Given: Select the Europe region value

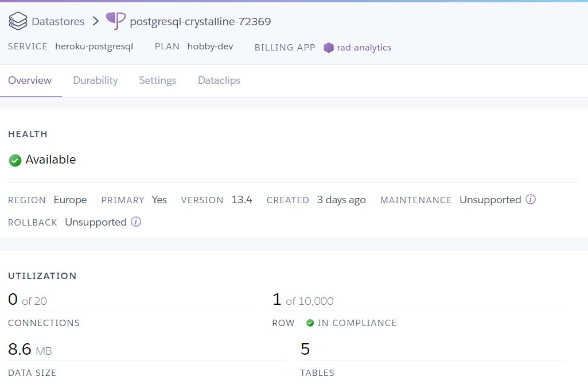Looking at the screenshot, I should [x=70, y=200].
